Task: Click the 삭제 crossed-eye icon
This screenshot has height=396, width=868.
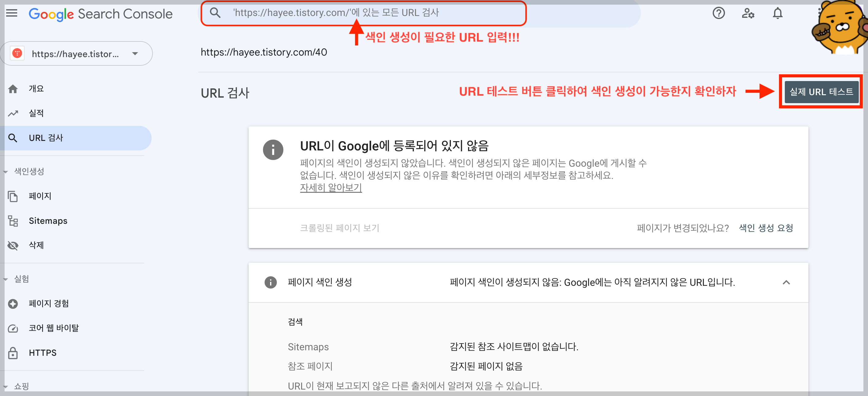Action: 13,245
